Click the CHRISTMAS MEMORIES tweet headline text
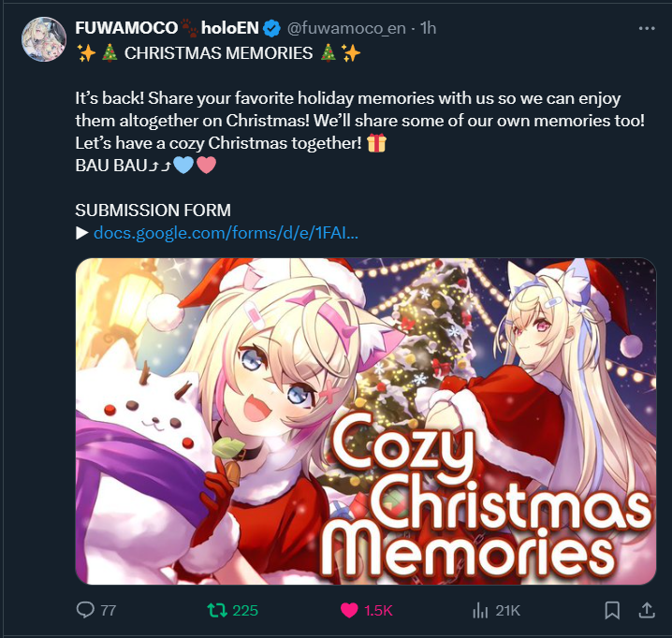This screenshot has height=638, width=672. pyautogui.click(x=218, y=53)
